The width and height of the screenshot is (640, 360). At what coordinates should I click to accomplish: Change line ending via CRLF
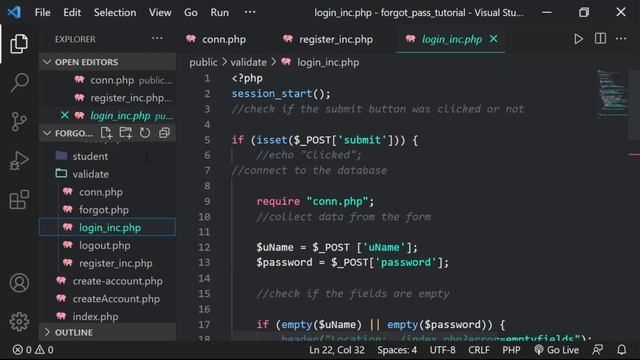479,350
